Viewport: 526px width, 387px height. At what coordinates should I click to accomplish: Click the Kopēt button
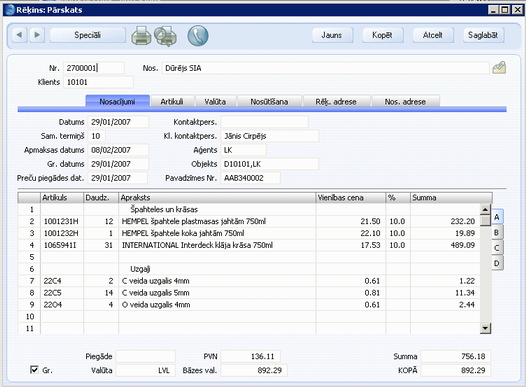pos(382,35)
